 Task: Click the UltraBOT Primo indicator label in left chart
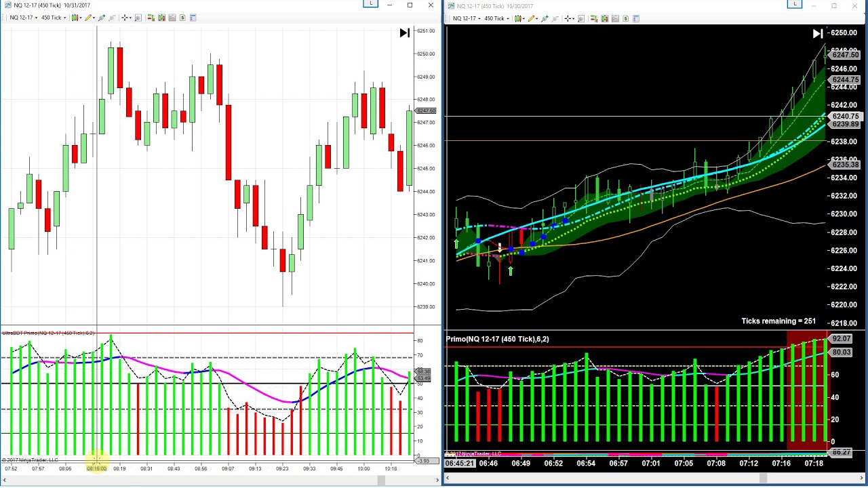click(x=48, y=333)
